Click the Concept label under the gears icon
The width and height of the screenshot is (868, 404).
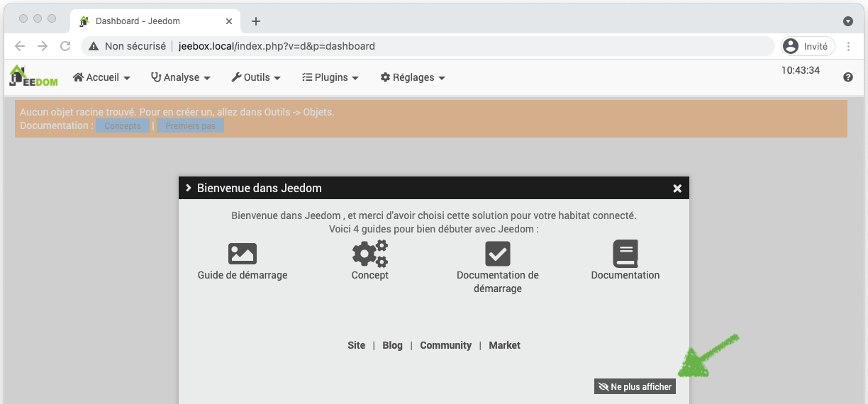[x=370, y=275]
